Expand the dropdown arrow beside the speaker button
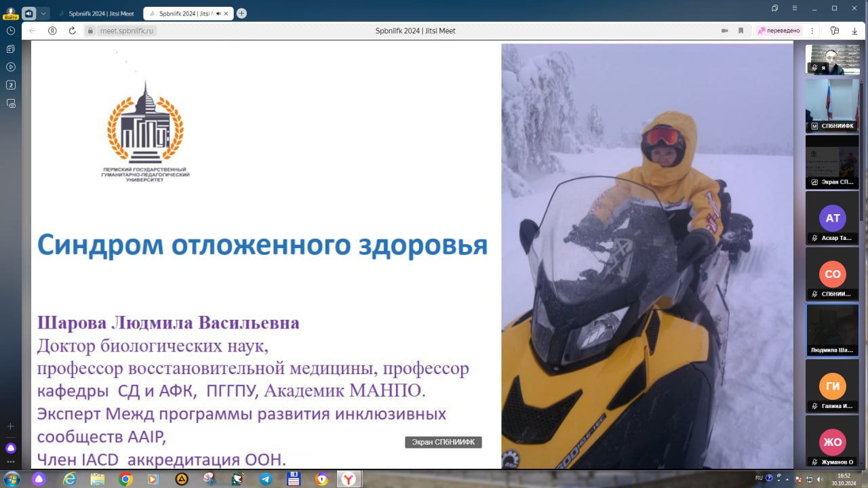This screenshot has height=488, width=868. [44, 13]
